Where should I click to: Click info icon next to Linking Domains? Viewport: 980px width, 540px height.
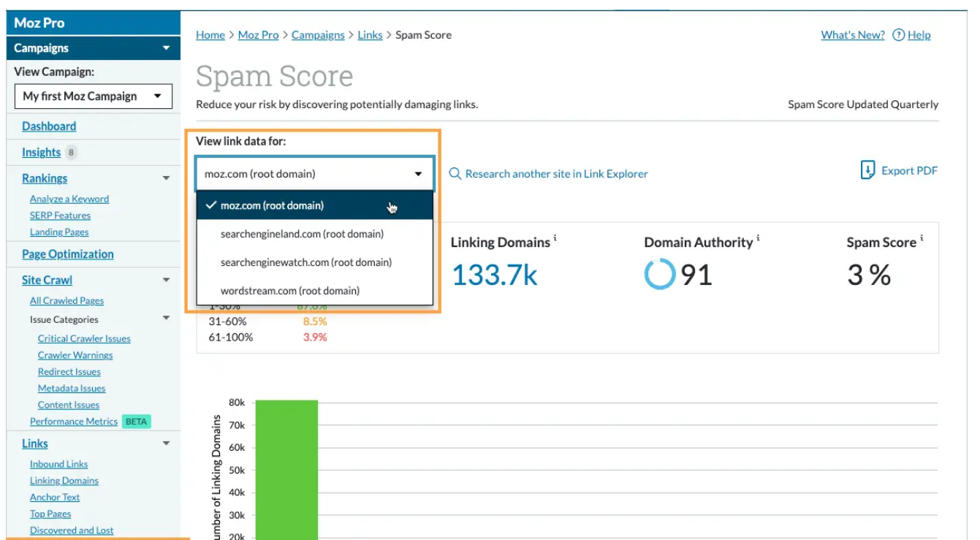pyautogui.click(x=555, y=238)
